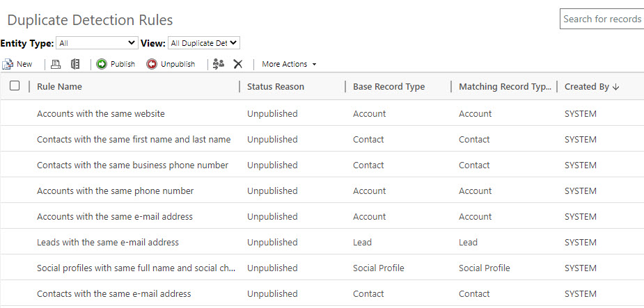Toggle the select-all checkbox in header
The width and height of the screenshot is (644, 308).
pos(15,86)
